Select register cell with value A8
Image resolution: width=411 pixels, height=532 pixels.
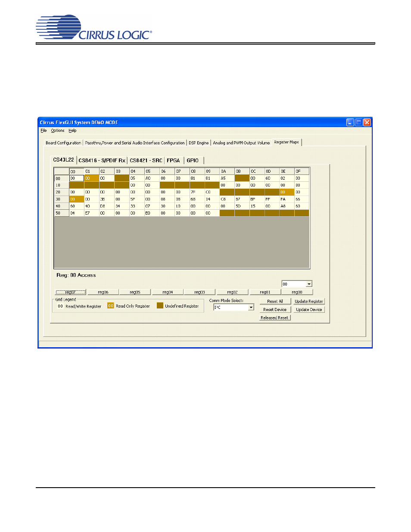pos(287,206)
